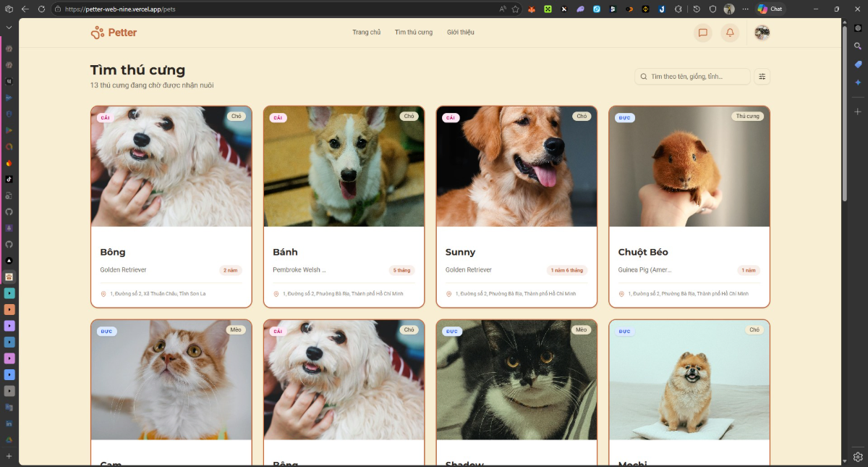Open the chat messages icon
Viewport: 868px width, 467px height.
click(702, 33)
